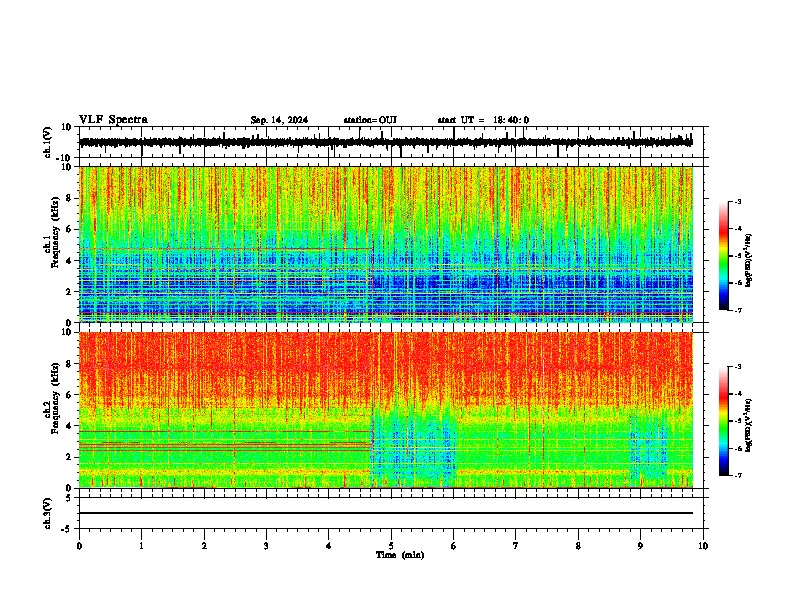Click the ch.2 colorbar log(PSD) label
The image size is (792, 612).
pos(749,425)
